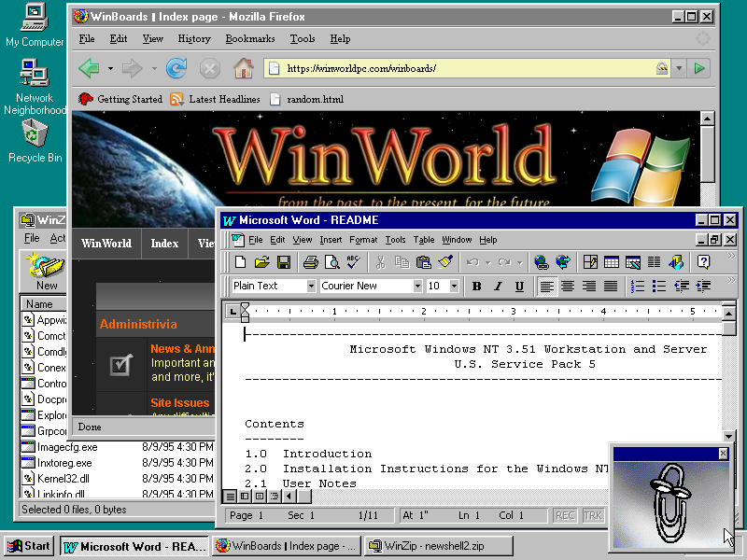Image resolution: width=747 pixels, height=560 pixels.
Task: Open the Tables and Borders tool
Action: [x=590, y=262]
